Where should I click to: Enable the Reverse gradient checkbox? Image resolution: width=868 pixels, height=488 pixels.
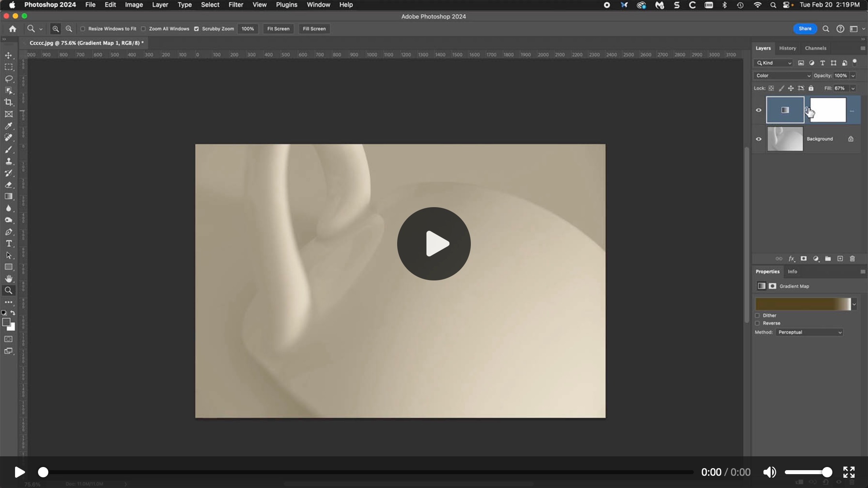758,323
